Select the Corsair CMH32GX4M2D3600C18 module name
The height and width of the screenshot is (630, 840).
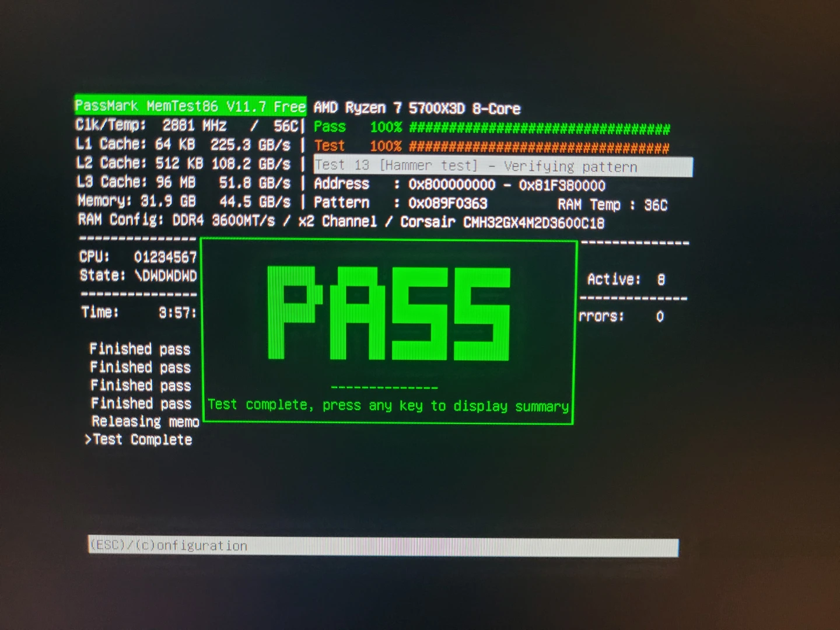point(502,222)
